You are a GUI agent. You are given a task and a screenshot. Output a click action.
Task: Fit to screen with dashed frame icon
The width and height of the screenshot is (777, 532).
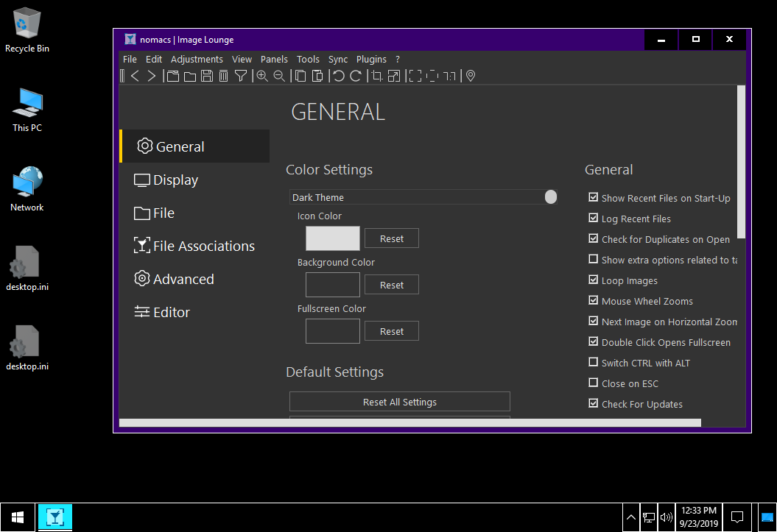[x=432, y=76]
